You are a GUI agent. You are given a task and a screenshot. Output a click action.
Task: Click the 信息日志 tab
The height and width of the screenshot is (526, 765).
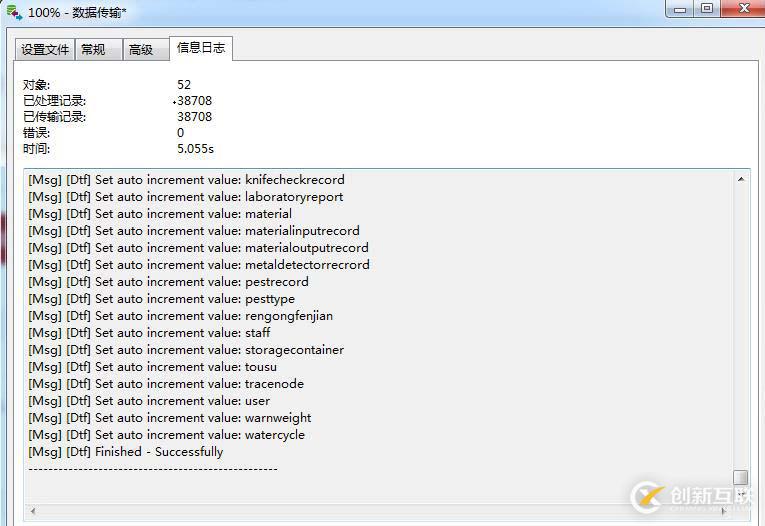point(201,47)
